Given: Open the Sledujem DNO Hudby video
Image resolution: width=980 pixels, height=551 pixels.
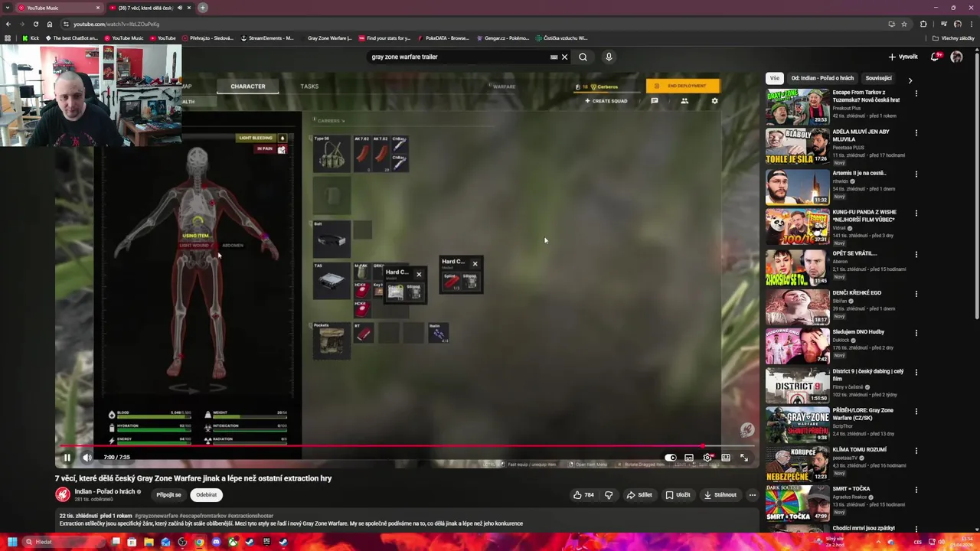Looking at the screenshot, I should click(x=797, y=346).
